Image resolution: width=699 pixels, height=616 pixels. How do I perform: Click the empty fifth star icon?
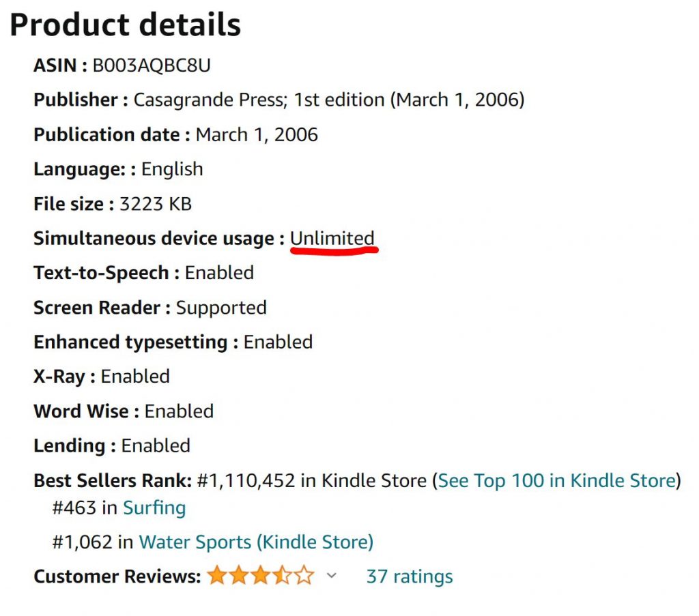coord(302,575)
